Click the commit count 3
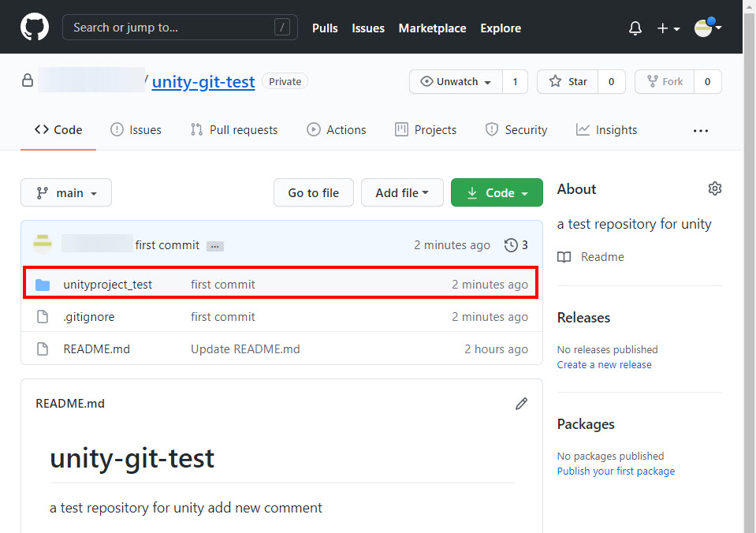The height and width of the screenshot is (533, 756). pos(525,245)
